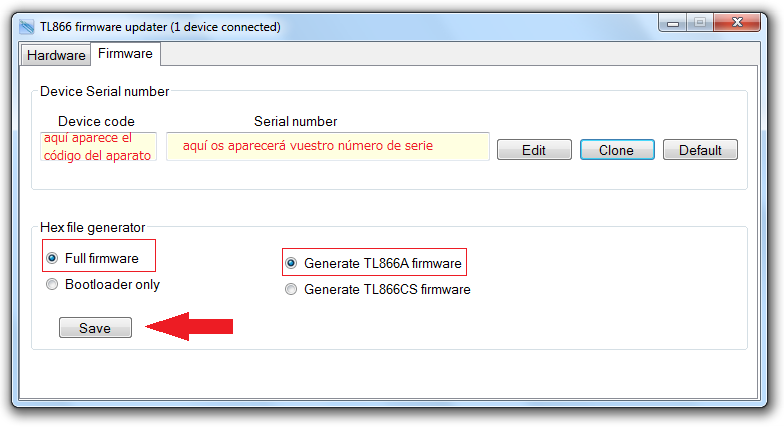
Task: Click the TL866 app icon in title bar
Action: click(x=26, y=26)
